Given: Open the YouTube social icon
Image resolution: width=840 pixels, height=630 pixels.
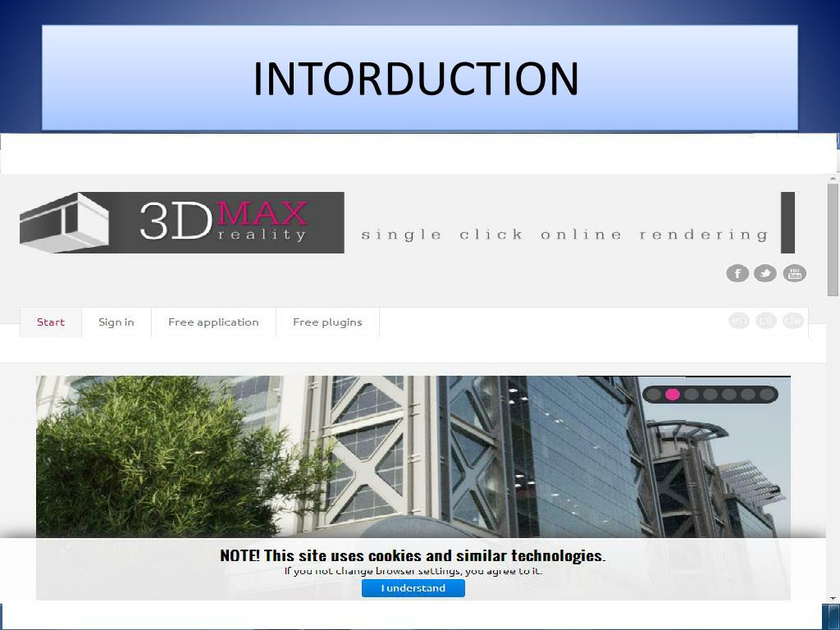Looking at the screenshot, I should (x=794, y=273).
